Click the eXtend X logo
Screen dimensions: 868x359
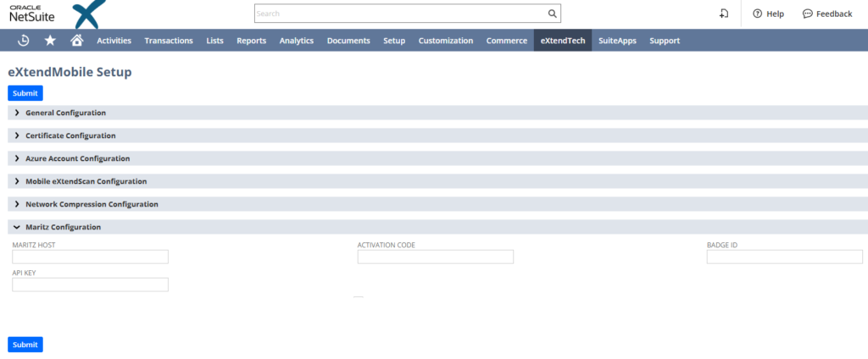(89, 14)
